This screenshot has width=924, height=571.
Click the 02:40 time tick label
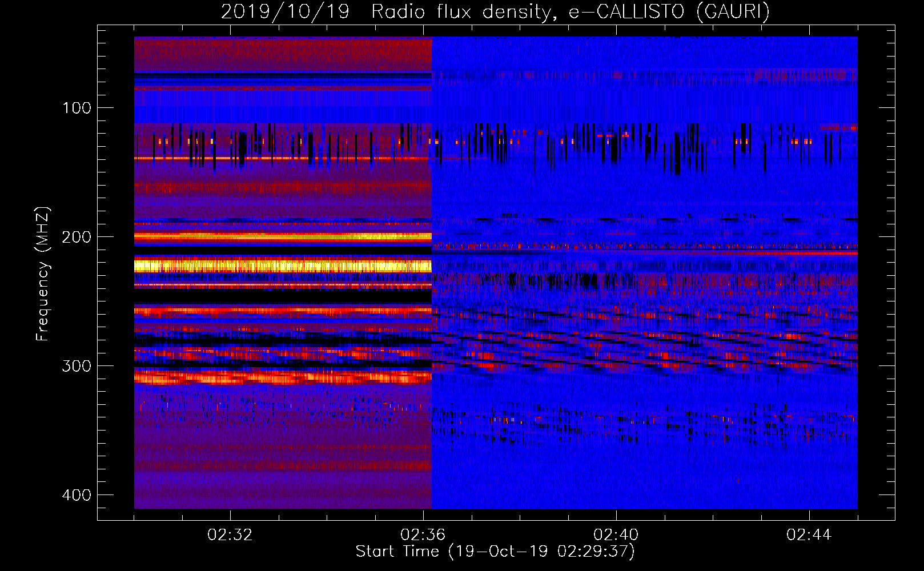(x=616, y=535)
